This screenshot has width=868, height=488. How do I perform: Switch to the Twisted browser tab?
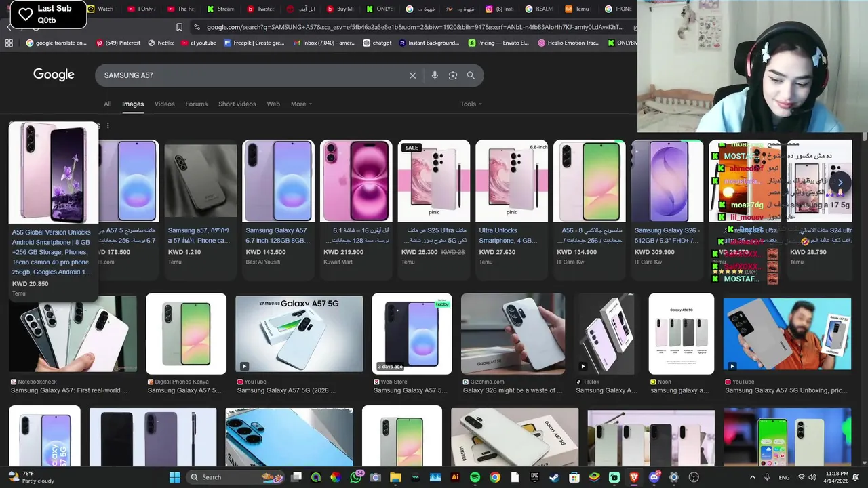click(x=261, y=9)
